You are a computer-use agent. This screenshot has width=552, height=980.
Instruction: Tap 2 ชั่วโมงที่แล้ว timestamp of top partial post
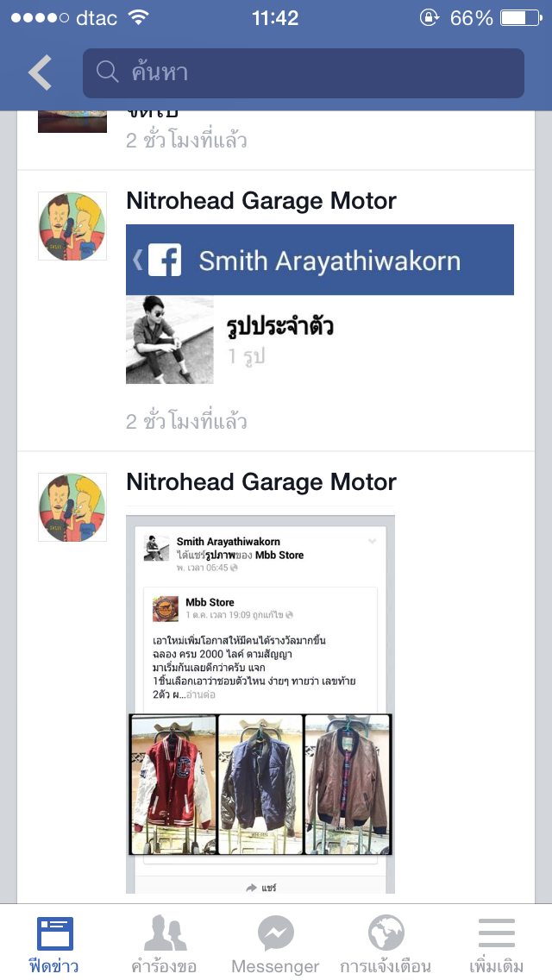[186, 140]
